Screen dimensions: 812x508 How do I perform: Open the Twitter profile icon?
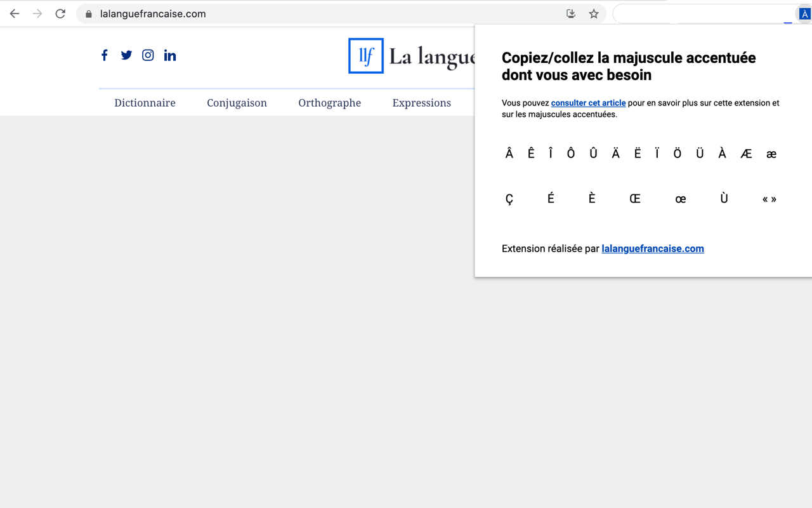(126, 55)
